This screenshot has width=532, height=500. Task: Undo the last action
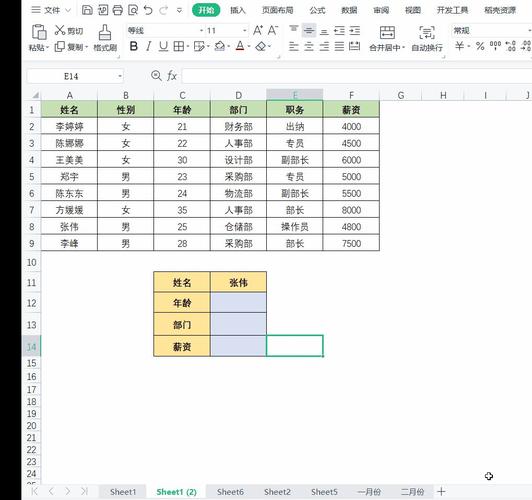coord(148,10)
